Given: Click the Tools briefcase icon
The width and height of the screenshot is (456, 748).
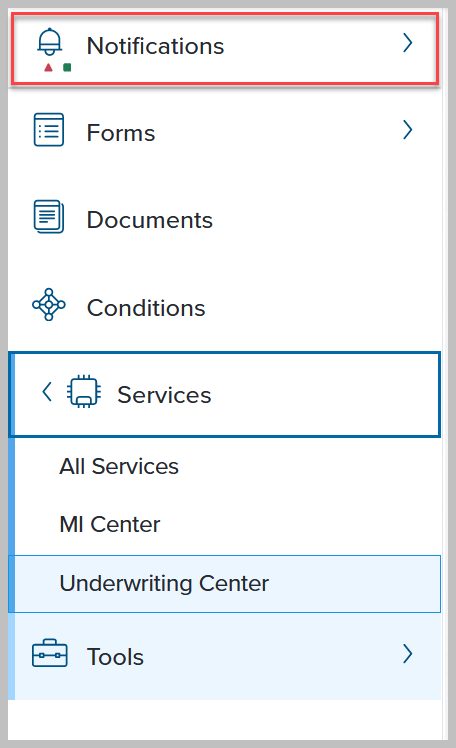Looking at the screenshot, I should [50, 653].
